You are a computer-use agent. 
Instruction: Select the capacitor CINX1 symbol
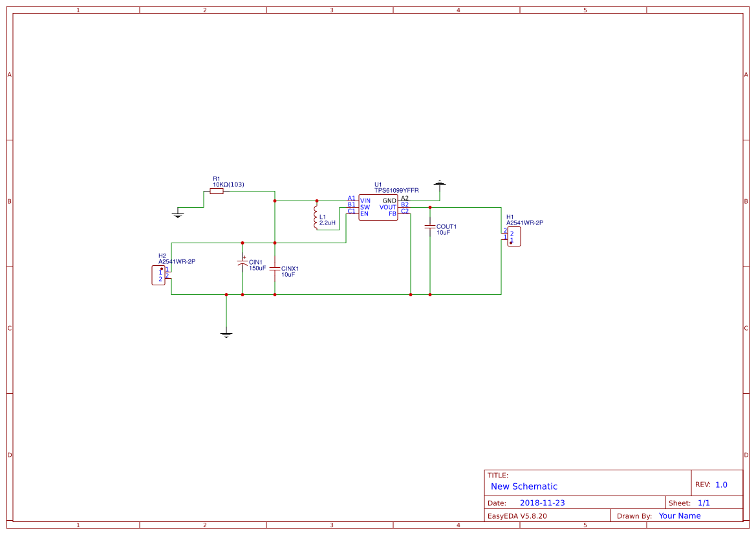coord(275,267)
